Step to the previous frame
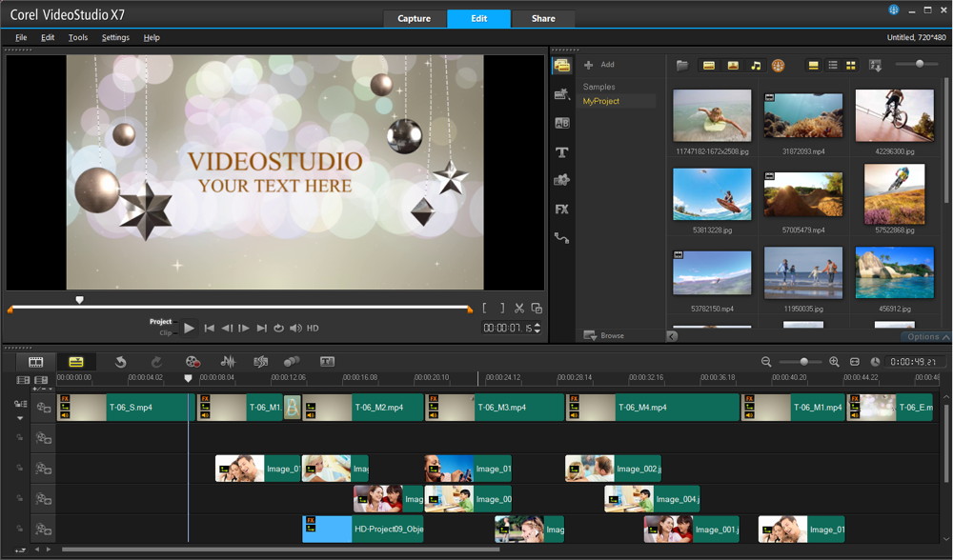Viewport: 953px width, 560px height. point(227,328)
